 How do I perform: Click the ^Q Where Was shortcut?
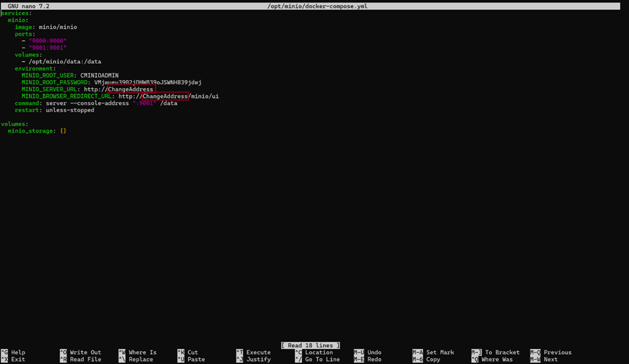click(492, 359)
